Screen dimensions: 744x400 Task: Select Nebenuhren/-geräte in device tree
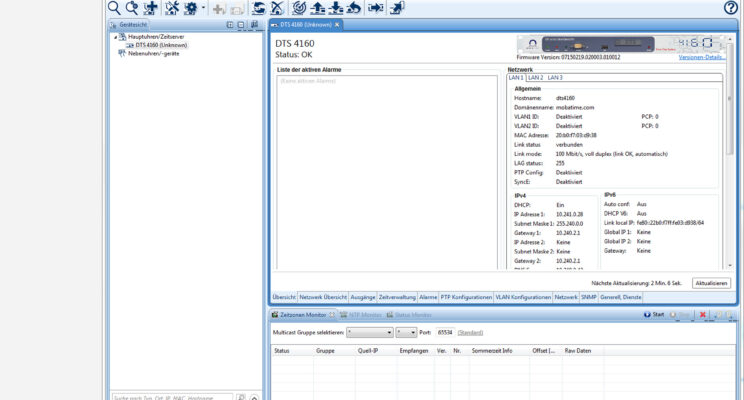point(154,54)
